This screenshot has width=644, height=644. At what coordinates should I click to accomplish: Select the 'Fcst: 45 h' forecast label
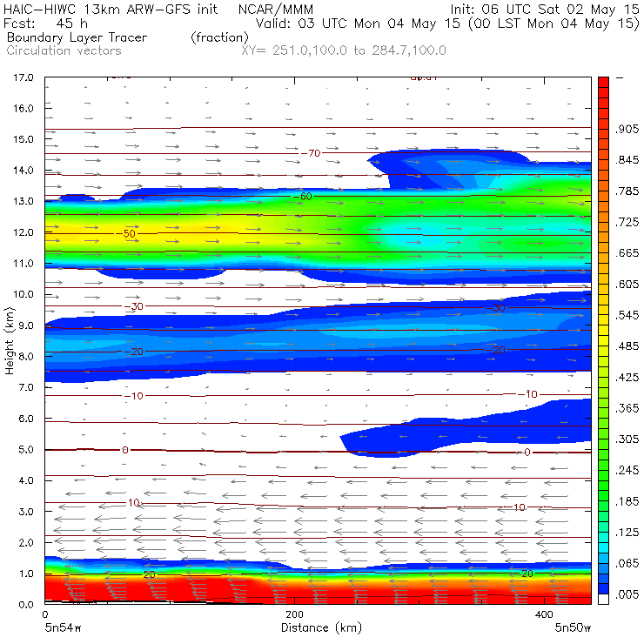coord(45,23)
